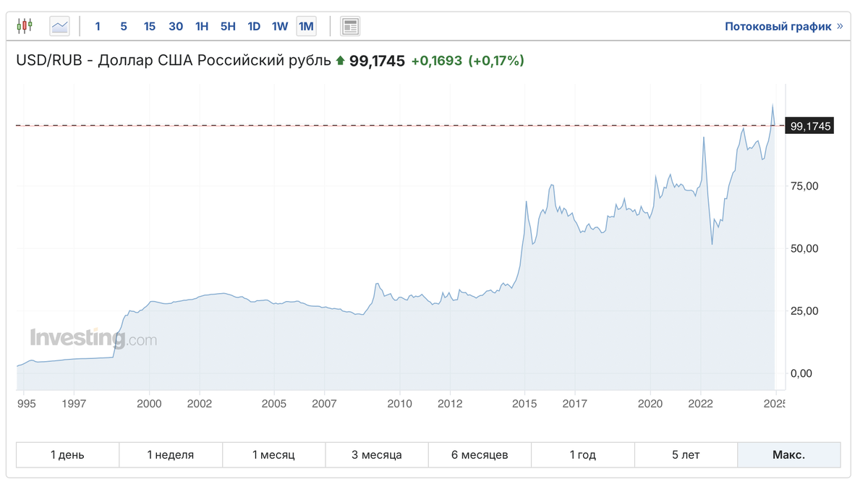Toggle the 1M monthly interval
Viewport: 868px width, 495px height.
[x=306, y=26]
